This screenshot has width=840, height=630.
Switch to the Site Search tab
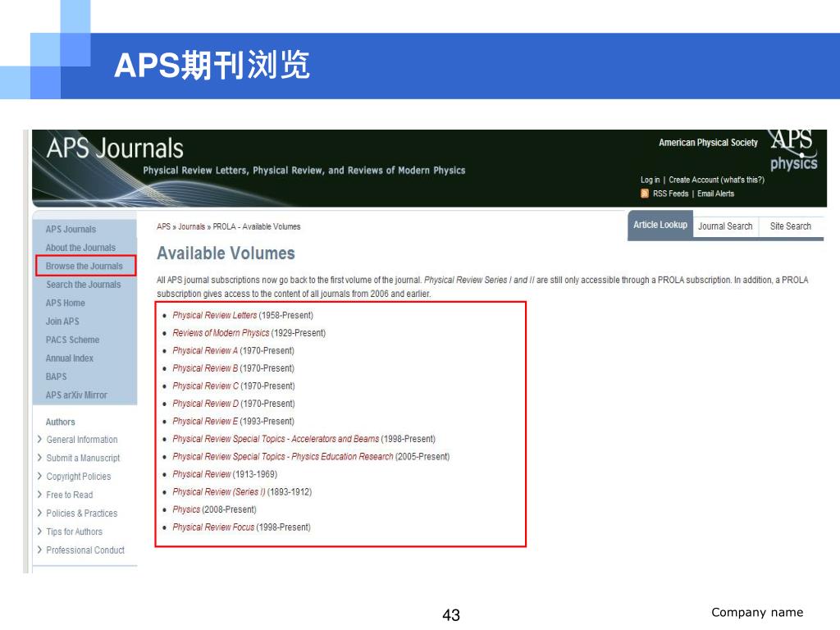791,226
